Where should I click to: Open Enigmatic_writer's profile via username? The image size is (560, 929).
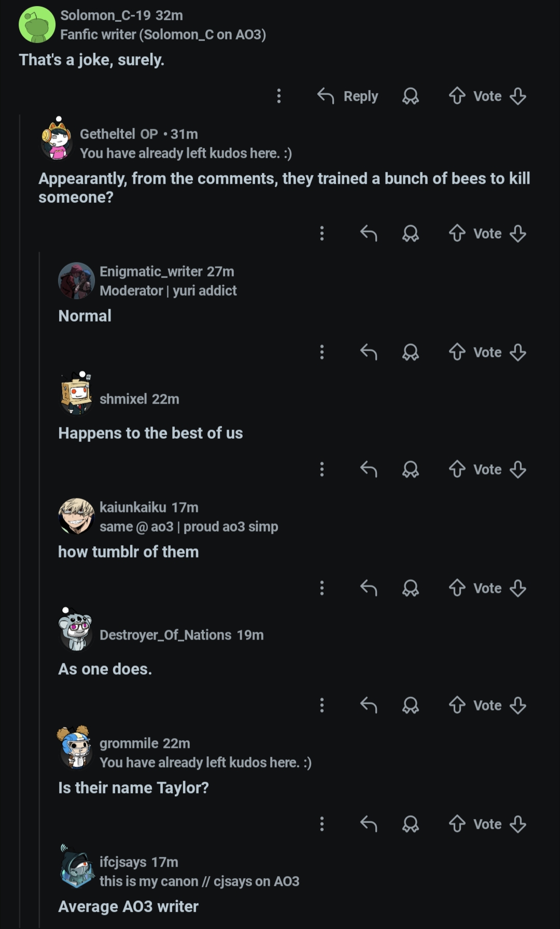click(x=151, y=271)
